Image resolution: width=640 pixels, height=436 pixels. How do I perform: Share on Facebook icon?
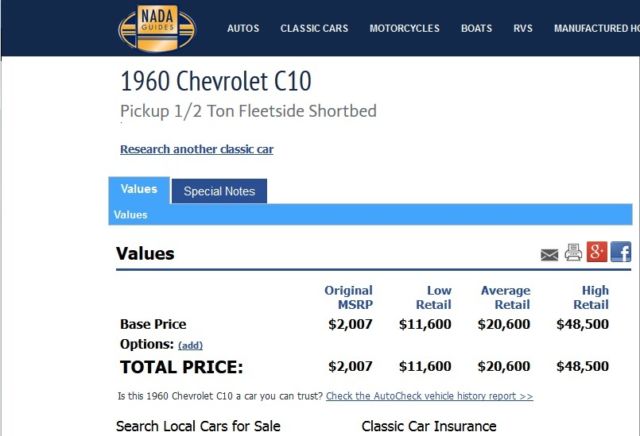click(621, 251)
